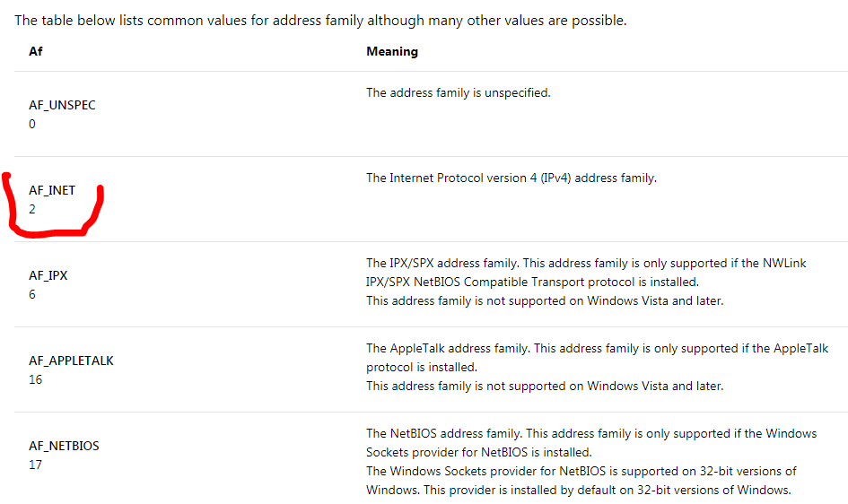Click the "Meaning" column header
This screenshot has height=504, width=848.
pos(392,52)
